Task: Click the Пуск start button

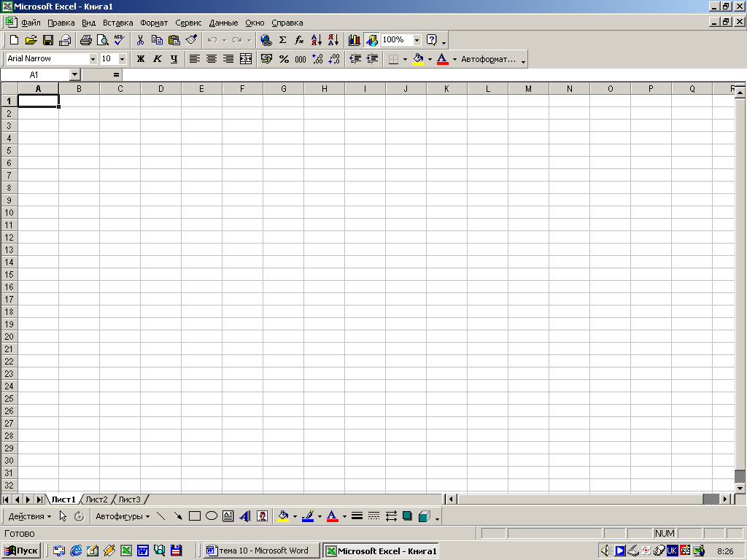Action: (x=21, y=551)
